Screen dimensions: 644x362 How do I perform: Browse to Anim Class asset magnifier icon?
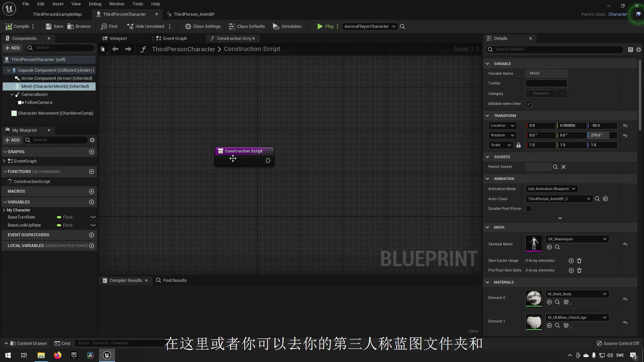pyautogui.click(x=597, y=199)
